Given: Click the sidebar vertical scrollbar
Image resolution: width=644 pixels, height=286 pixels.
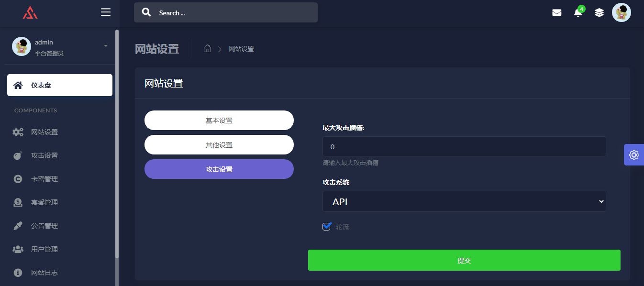Looking at the screenshot, I should [117, 143].
